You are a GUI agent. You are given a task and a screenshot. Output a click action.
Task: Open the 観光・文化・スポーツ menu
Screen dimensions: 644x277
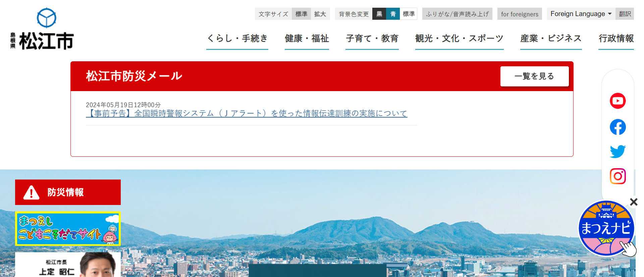[x=460, y=39]
